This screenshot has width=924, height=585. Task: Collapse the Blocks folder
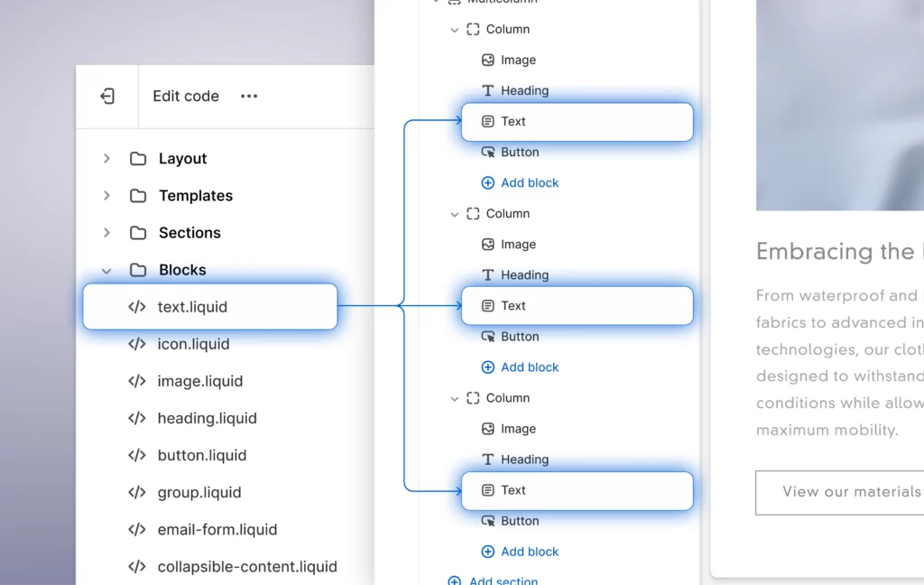[x=106, y=270]
